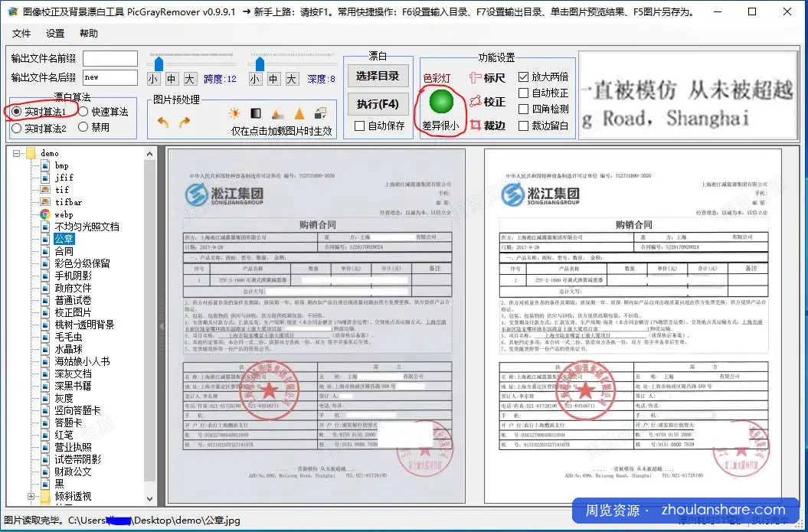The image size is (808, 532).
Task: Click the tifbar image icon in tree
Action: click(46, 202)
